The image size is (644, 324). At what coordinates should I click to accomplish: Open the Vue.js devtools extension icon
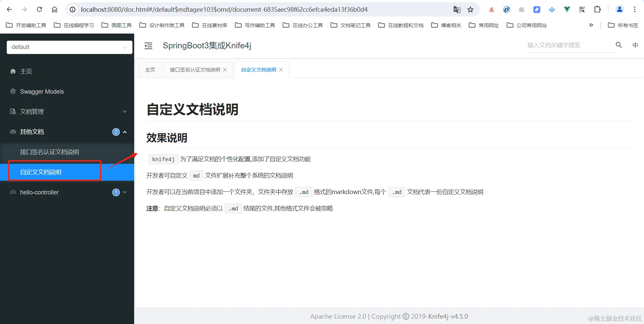[567, 9]
